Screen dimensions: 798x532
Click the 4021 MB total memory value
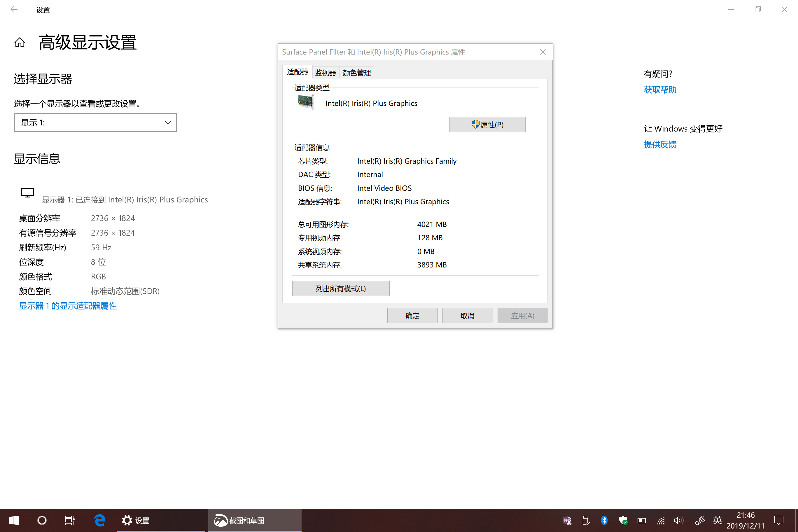click(x=432, y=224)
